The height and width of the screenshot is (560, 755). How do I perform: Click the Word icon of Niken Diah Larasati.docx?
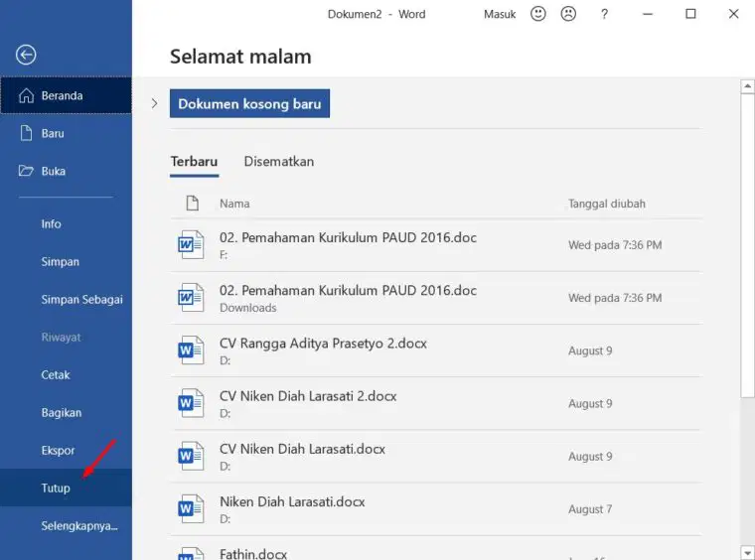point(191,508)
